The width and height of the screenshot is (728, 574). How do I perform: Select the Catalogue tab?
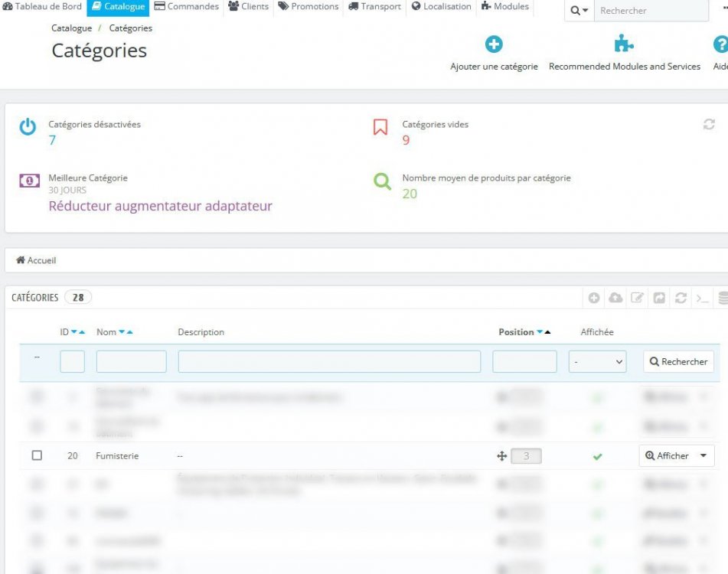point(118,7)
